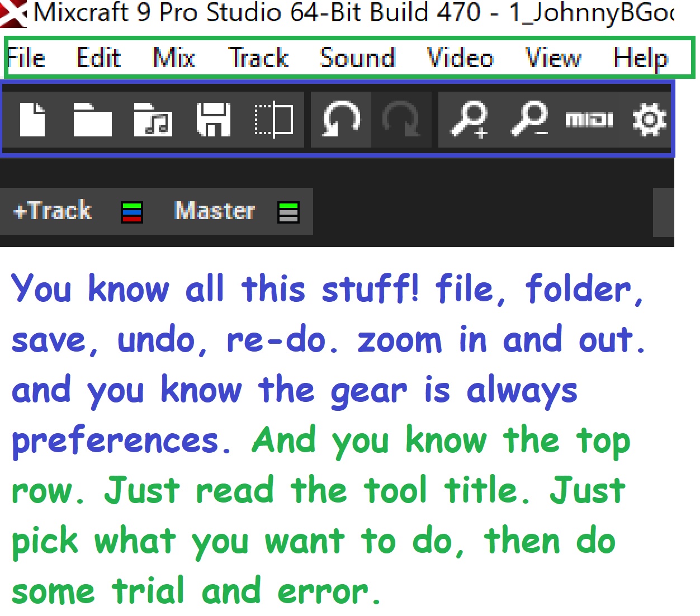
Task: Open Preferences using the gear icon
Action: (649, 120)
